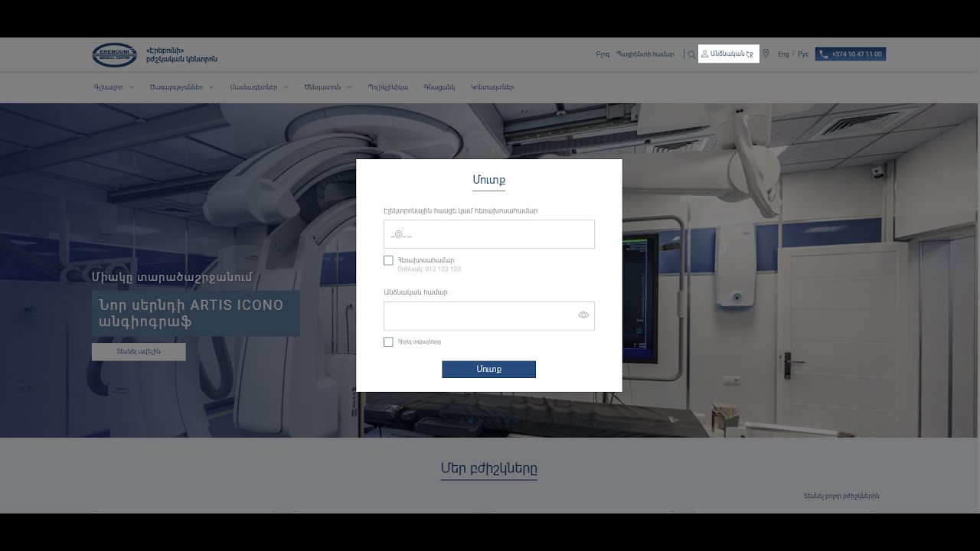The image size is (980, 551).
Task: Open the Պոլիկլինիկա menu item
Action: pos(387,87)
